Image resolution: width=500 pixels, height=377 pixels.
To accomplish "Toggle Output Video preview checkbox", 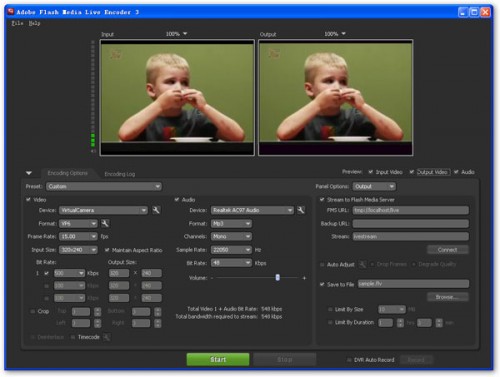I will (x=412, y=172).
